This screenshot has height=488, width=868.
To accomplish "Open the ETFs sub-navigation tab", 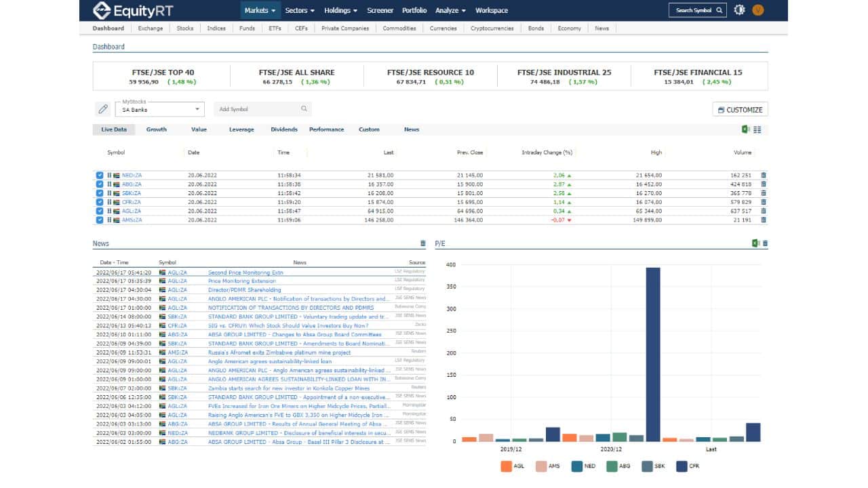I will pyautogui.click(x=275, y=28).
